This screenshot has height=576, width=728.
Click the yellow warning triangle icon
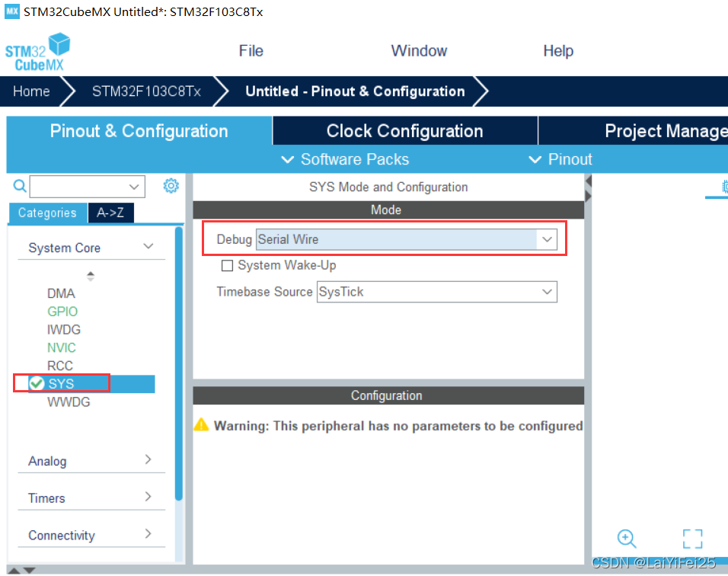click(202, 424)
